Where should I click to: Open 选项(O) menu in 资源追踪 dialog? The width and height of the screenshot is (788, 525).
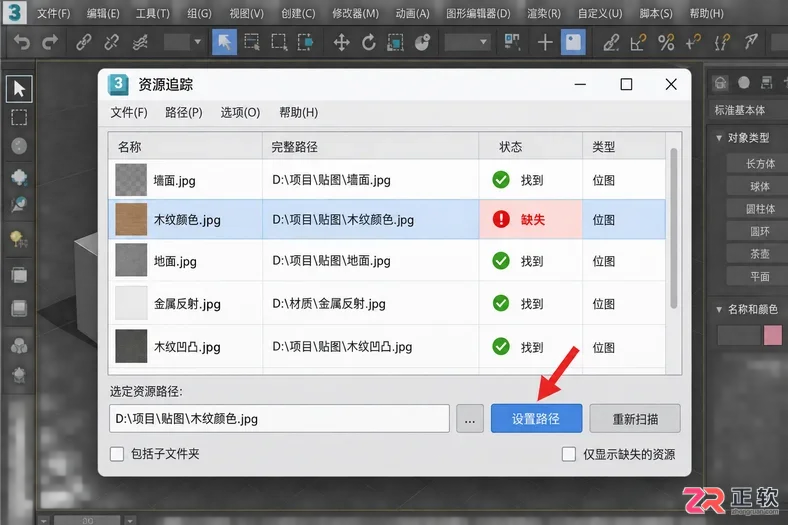point(240,113)
